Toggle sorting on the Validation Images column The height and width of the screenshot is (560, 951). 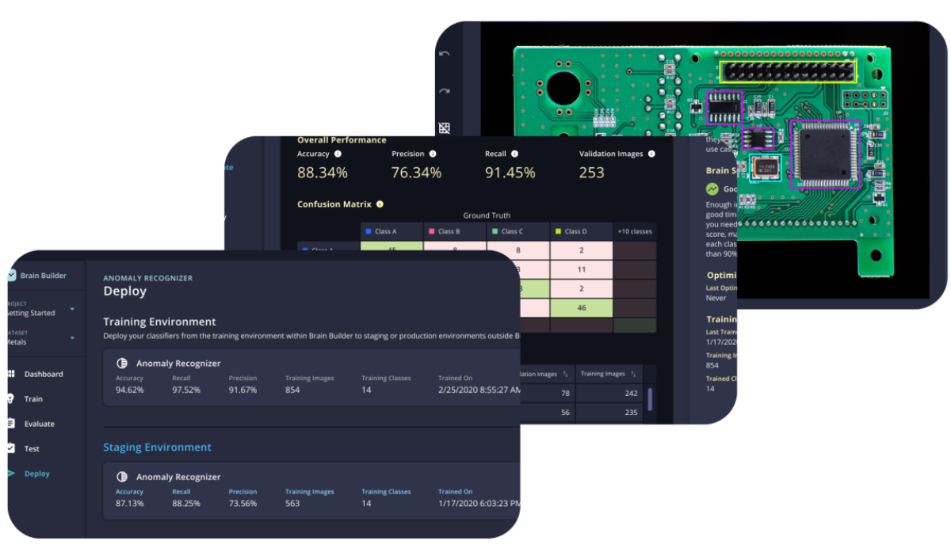(564, 373)
